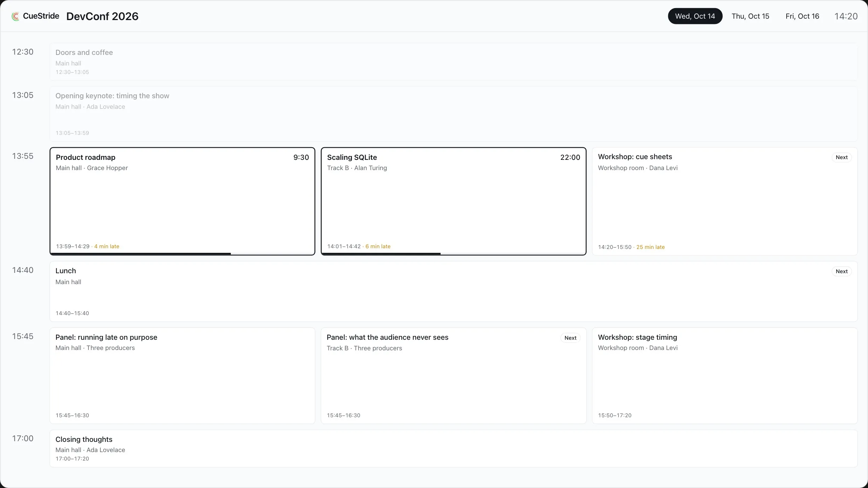The width and height of the screenshot is (868, 488).
Task: Click the 9:30 countdown on Product roadmap
Action: point(301,157)
